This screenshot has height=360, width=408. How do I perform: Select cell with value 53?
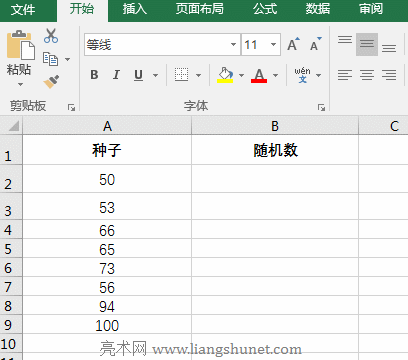tap(107, 206)
